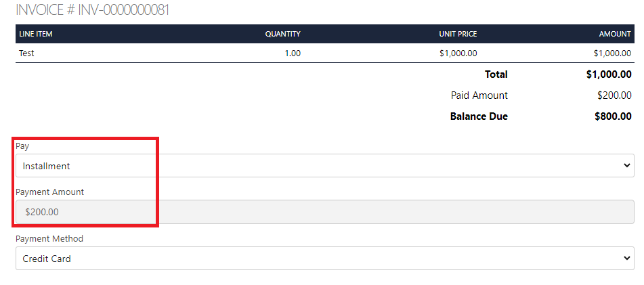Click the Paid Amount label in summary

(x=479, y=95)
